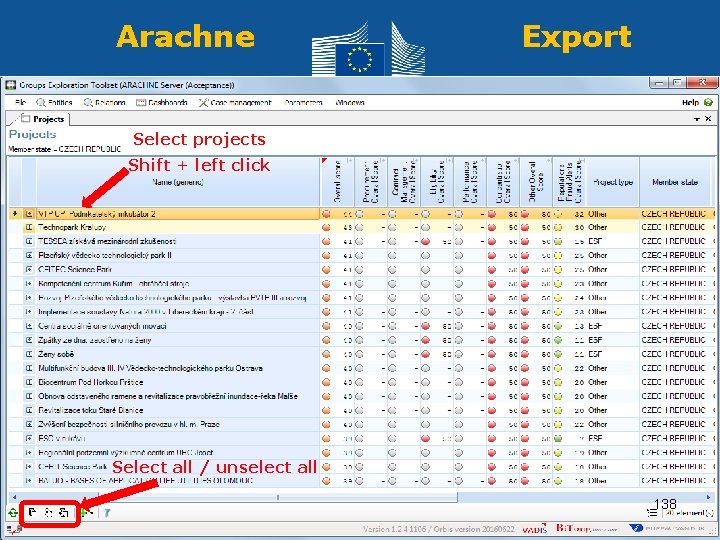Select the Obnova odstaveného ramene project name
The width and height of the screenshot is (720, 540).
click(x=168, y=396)
